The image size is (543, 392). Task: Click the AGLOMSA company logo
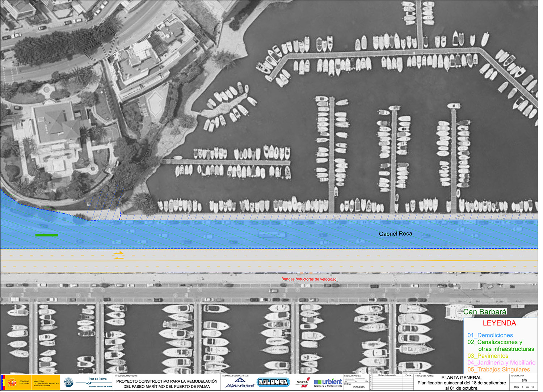click(273, 382)
